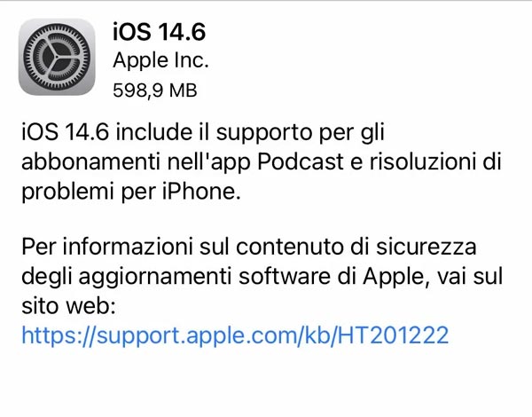
Task: Click the 'HT201222' part of the URL
Action: click(x=393, y=334)
